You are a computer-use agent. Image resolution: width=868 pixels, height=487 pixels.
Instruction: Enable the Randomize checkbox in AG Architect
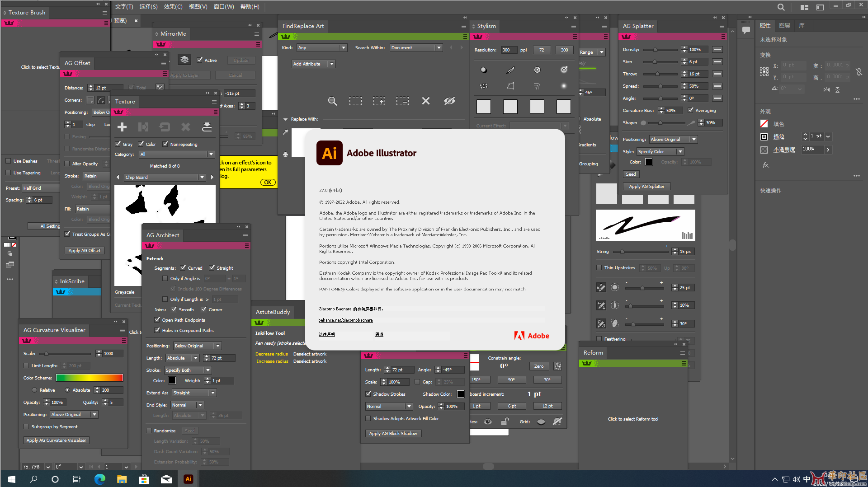point(149,431)
